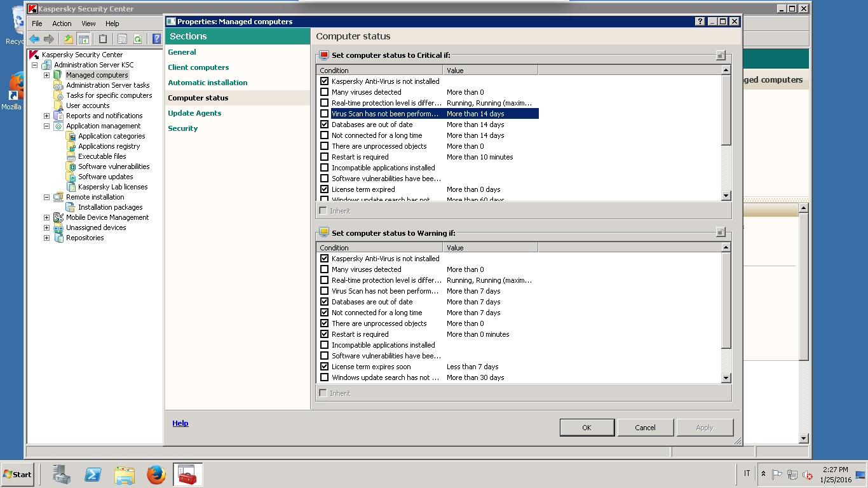
Task: Expand the Repositories tree node
Action: click(46, 238)
